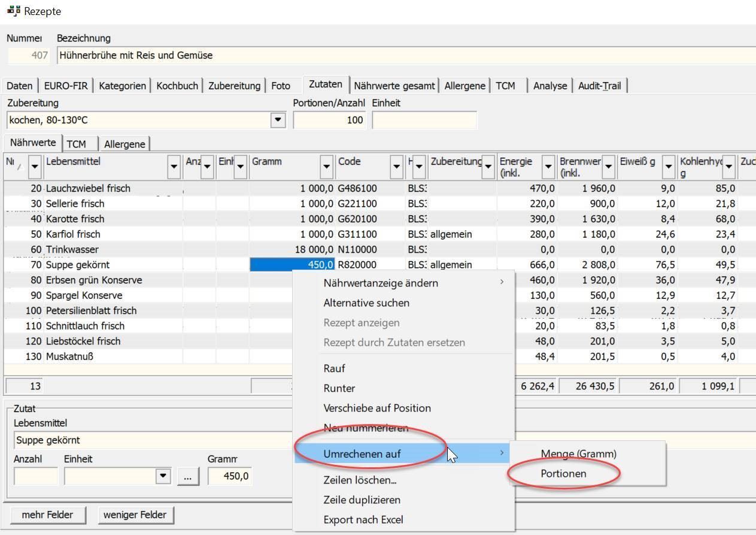Open the Zubereitung combo box dropdown
Image resolution: width=756 pixels, height=535 pixels.
point(278,120)
